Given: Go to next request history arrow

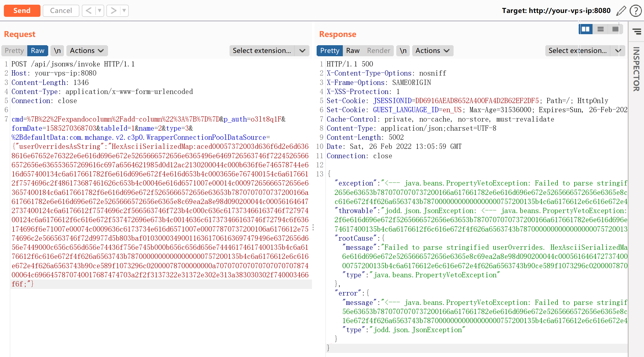Looking at the screenshot, I should point(113,11).
